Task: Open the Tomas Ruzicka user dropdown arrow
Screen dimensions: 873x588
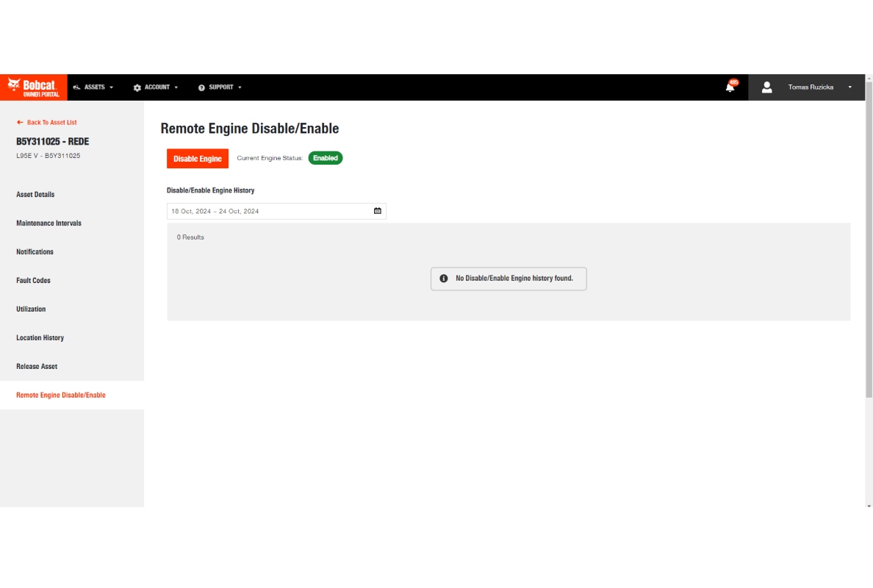Action: 849,87
